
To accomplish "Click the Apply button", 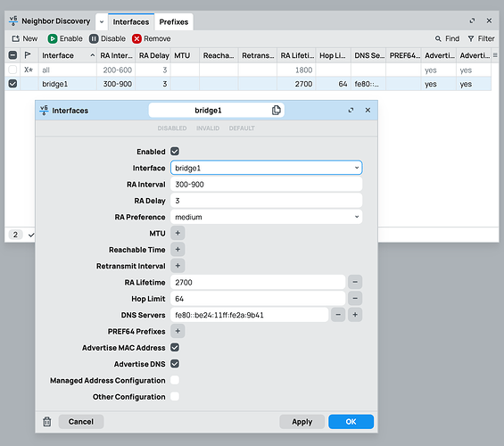I will 302,422.
